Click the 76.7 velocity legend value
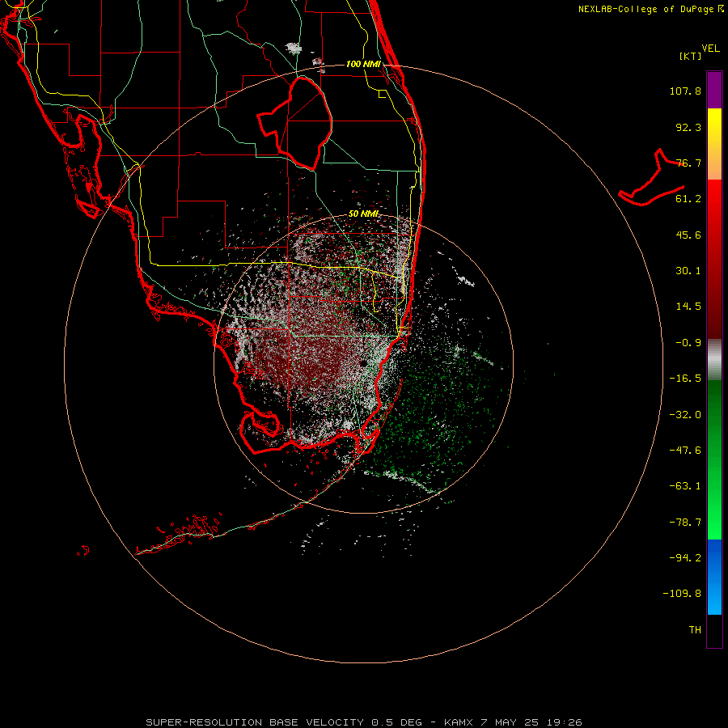The image size is (728, 728). point(688,163)
